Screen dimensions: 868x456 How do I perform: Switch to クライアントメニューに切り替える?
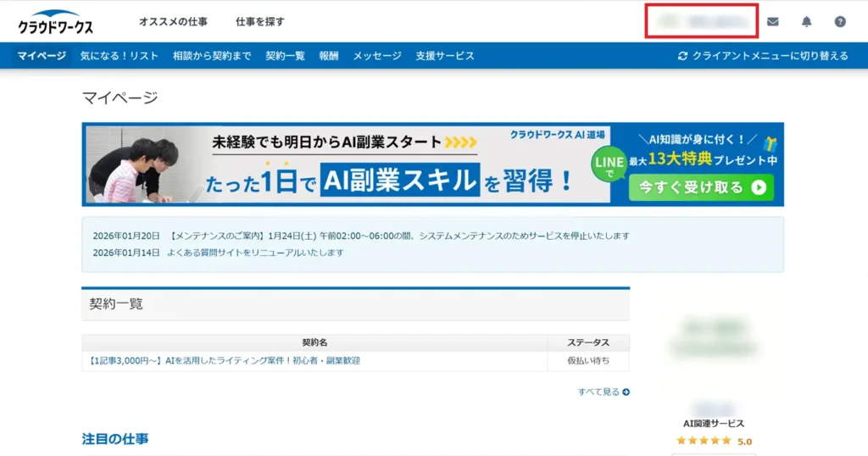(763, 56)
